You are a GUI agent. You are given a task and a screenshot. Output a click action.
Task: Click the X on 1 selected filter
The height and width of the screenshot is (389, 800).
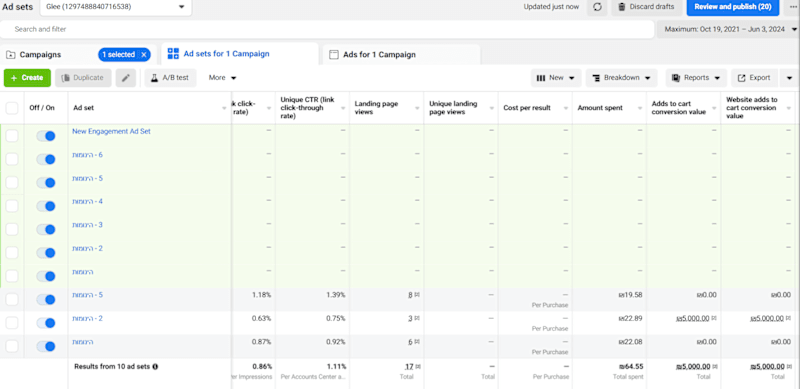pyautogui.click(x=144, y=55)
